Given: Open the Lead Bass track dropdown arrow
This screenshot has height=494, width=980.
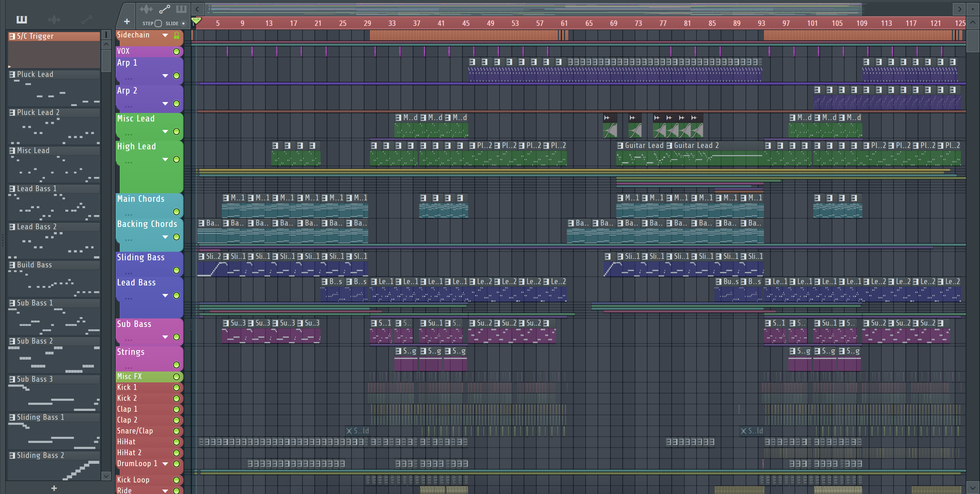Looking at the screenshot, I should (165, 296).
